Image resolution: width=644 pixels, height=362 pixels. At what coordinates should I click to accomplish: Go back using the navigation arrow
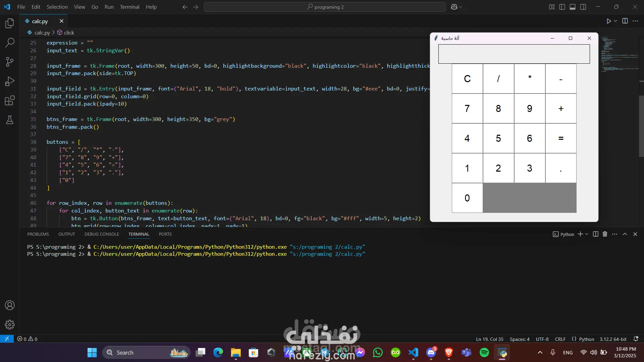pyautogui.click(x=185, y=7)
